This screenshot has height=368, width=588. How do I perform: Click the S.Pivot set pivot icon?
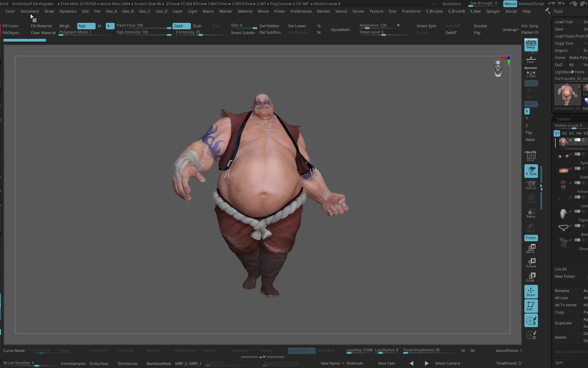click(531, 185)
